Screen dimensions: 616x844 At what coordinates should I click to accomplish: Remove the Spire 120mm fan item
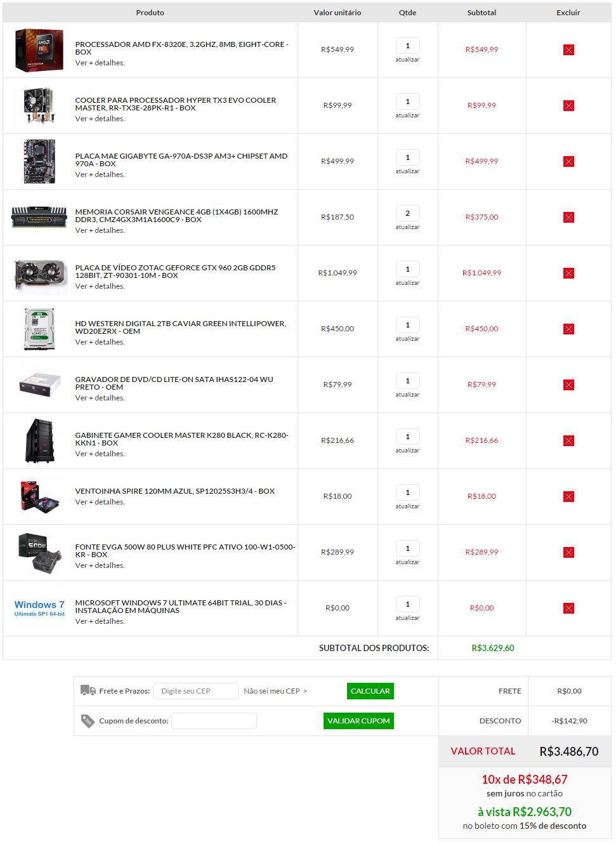point(568,497)
